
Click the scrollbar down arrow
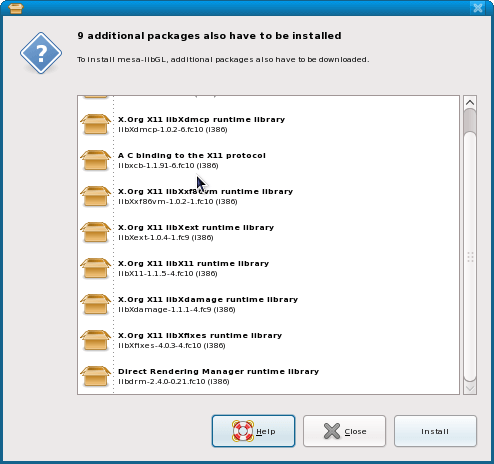pos(470,388)
